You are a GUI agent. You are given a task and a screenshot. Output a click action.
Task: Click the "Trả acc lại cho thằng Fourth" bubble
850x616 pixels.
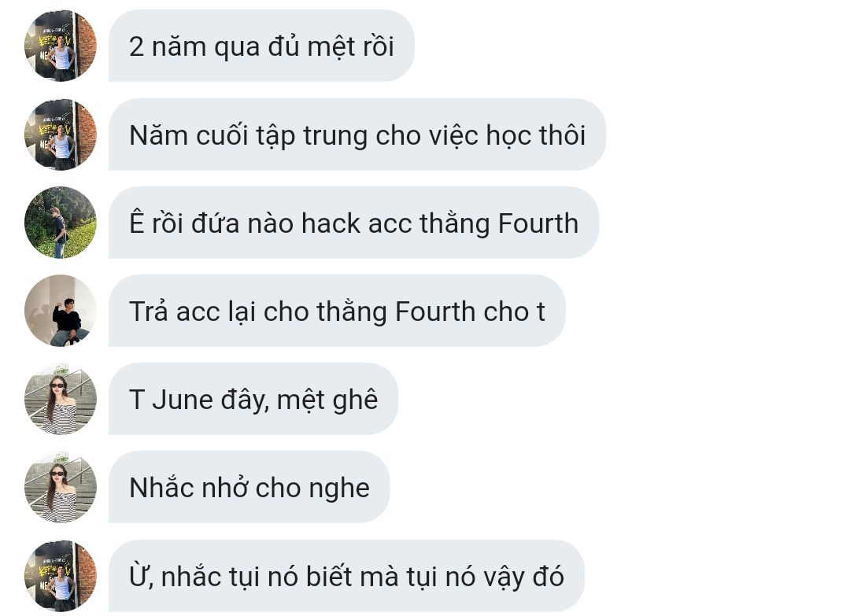pyautogui.click(x=337, y=311)
